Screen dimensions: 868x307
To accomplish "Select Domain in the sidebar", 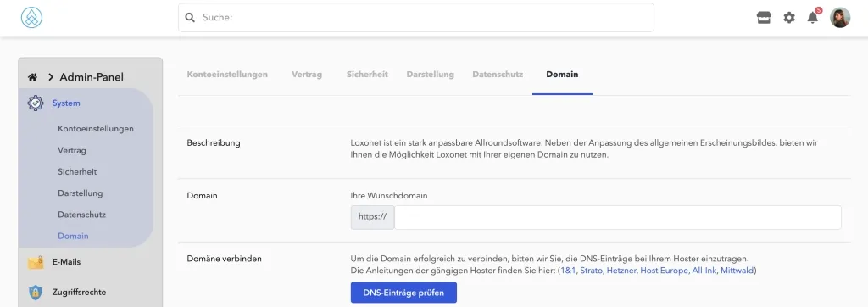I will (73, 236).
